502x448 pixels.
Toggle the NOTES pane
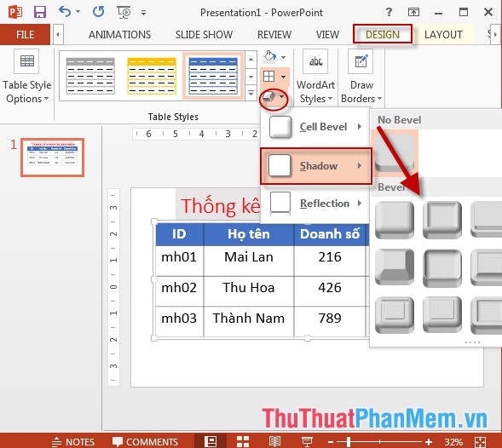(73, 441)
